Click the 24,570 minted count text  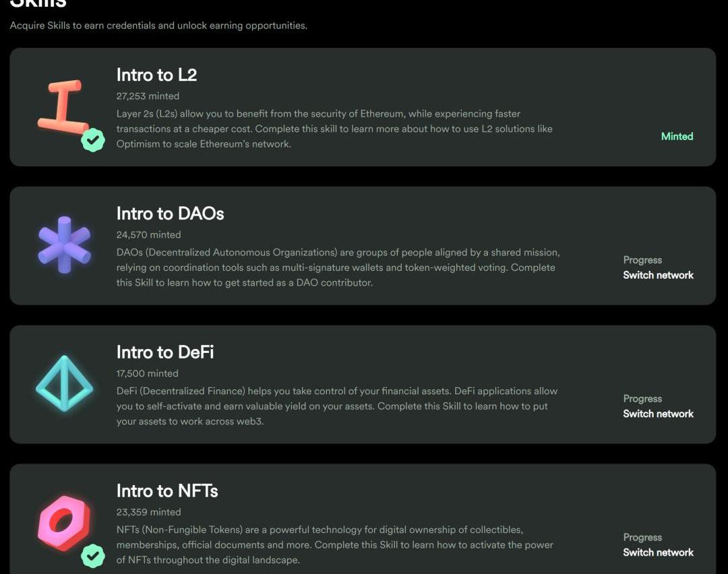(x=148, y=235)
